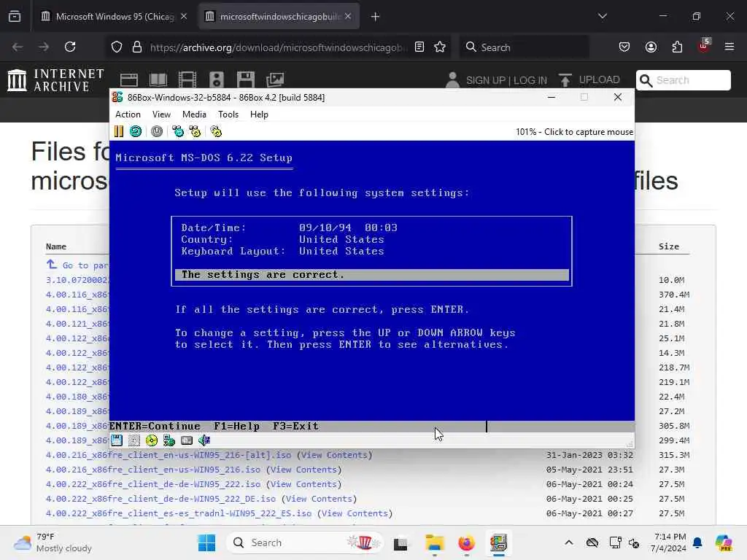Click the archive.org URL address bar

coord(279,47)
